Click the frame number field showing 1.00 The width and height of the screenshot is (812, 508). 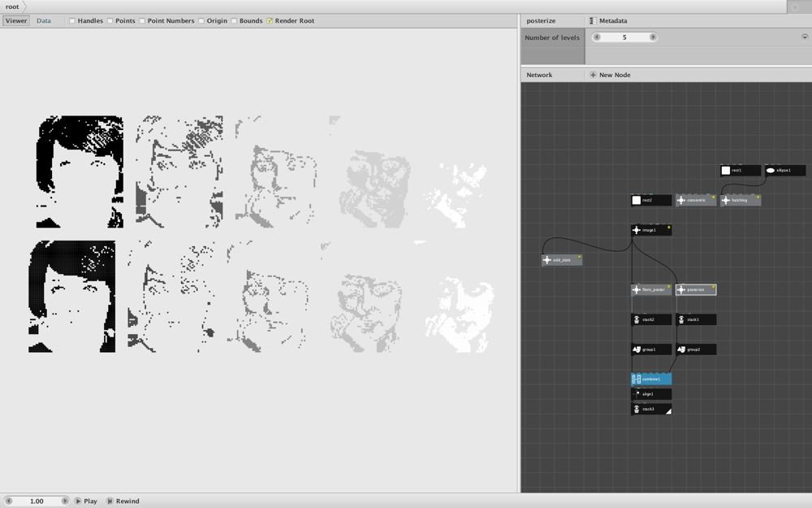pyautogui.click(x=37, y=501)
